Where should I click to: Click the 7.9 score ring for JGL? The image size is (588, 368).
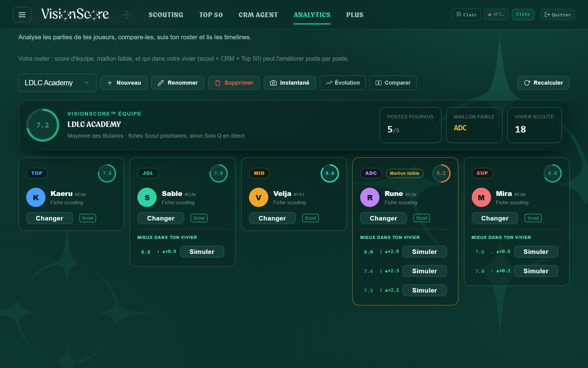[219, 173]
